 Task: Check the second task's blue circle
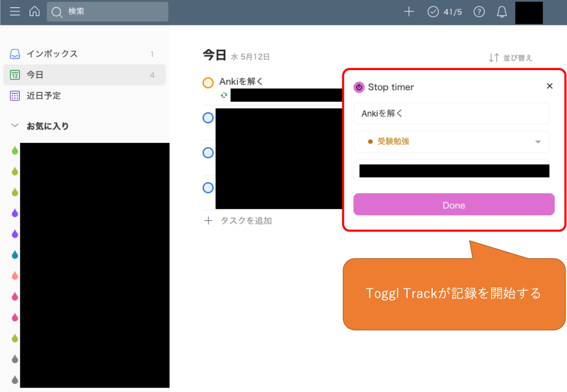(x=208, y=118)
